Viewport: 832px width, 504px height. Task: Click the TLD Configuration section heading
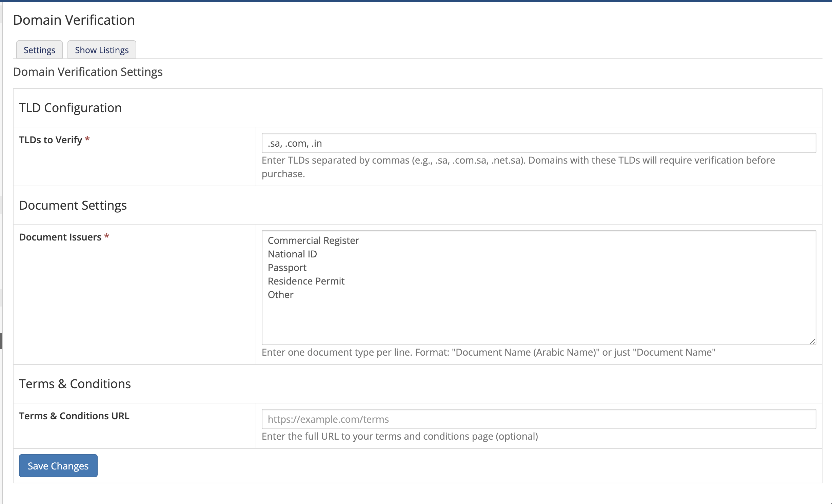(70, 108)
